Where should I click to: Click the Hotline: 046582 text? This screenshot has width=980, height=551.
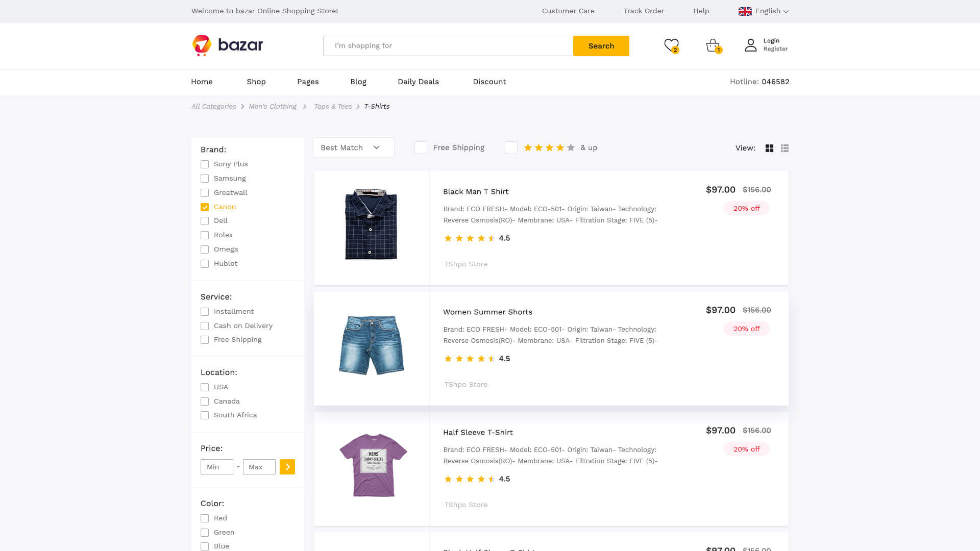pos(759,82)
